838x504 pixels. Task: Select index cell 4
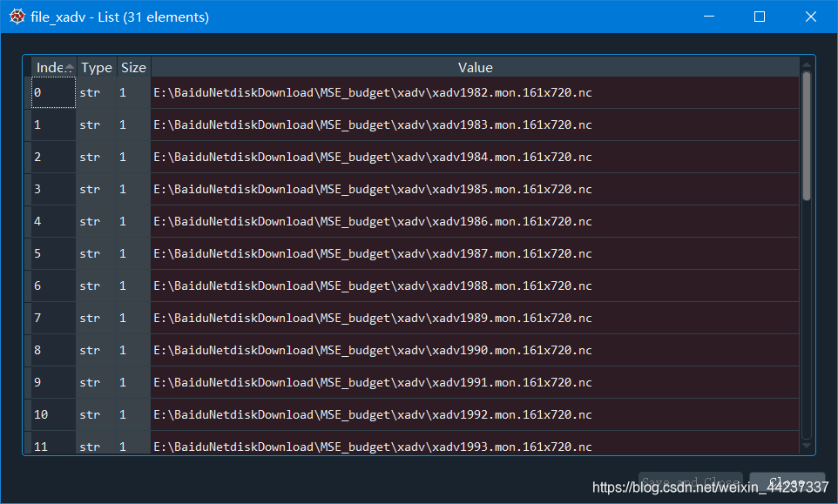[53, 222]
